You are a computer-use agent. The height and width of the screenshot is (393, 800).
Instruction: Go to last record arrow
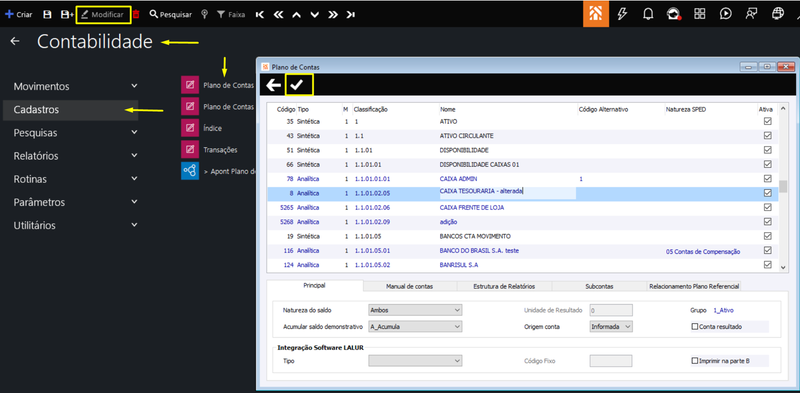[x=351, y=15]
